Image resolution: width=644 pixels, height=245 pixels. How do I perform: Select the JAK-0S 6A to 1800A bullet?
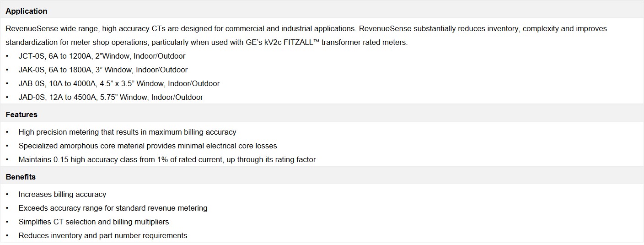(x=103, y=70)
